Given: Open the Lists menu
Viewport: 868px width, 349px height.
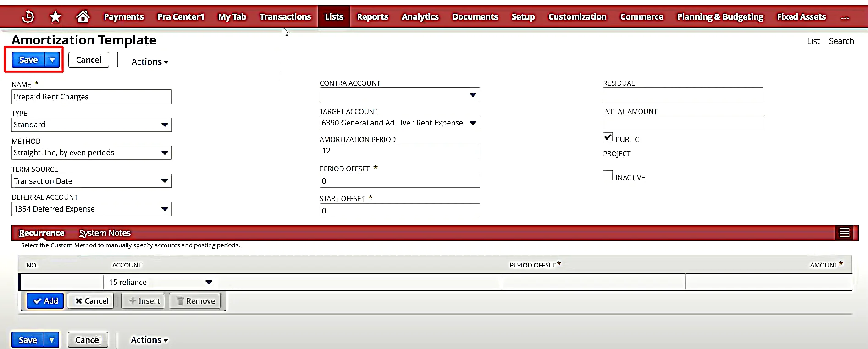Looking at the screenshot, I should click(334, 17).
